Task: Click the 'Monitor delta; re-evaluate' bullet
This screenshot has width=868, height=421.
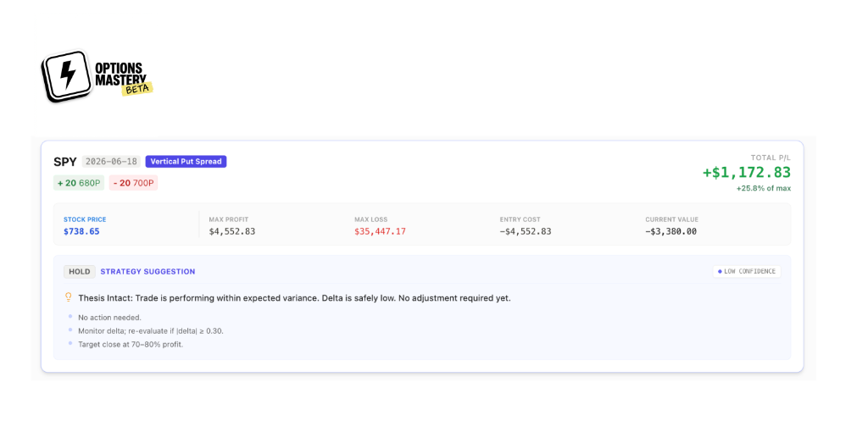Action: (x=151, y=331)
